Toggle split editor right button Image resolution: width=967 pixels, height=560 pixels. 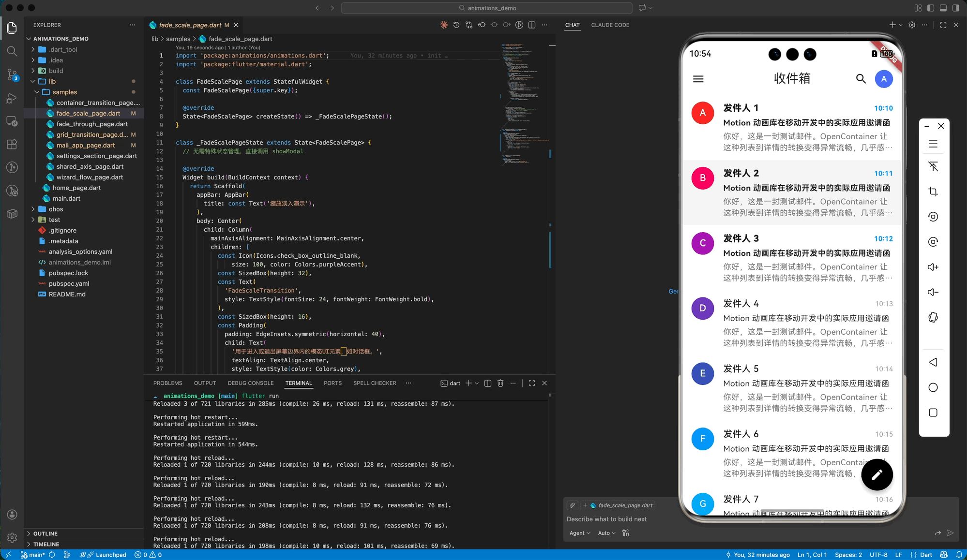(x=531, y=25)
